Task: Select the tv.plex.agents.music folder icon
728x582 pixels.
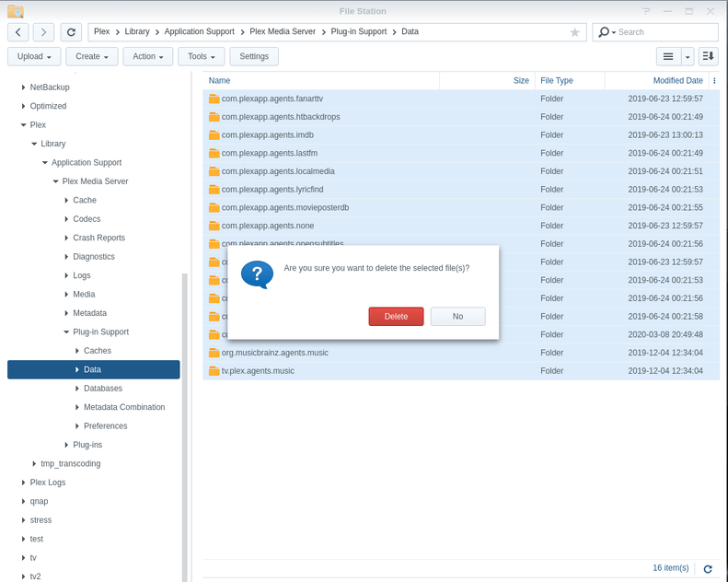Action: point(214,371)
